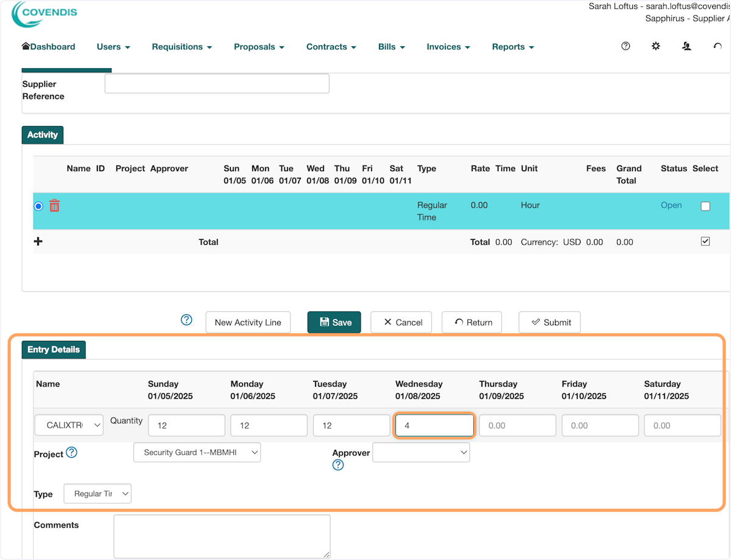Click help icon left of New Activity Line
Screen dimensions: 731x560
point(187,320)
